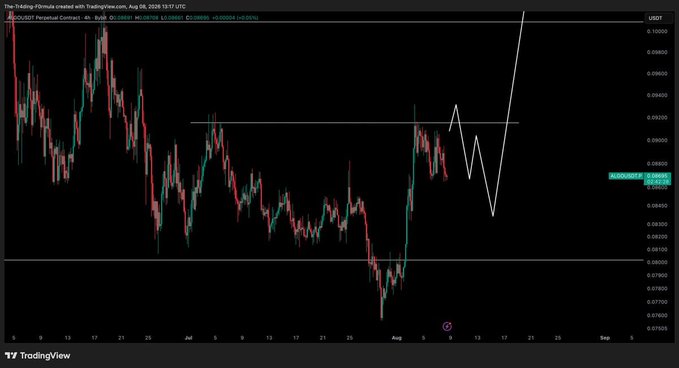Screen dimensions: 679x368
Task: Click the legend open value O0.08691
Action: 122,18
